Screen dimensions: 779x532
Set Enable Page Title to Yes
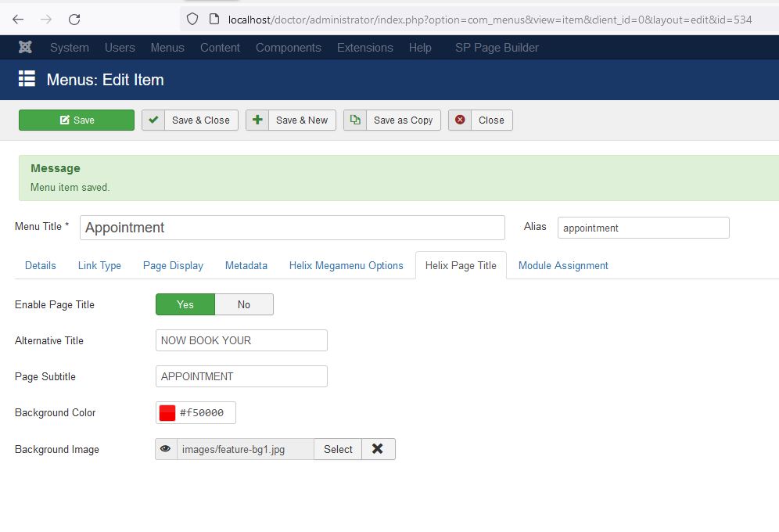pos(185,304)
